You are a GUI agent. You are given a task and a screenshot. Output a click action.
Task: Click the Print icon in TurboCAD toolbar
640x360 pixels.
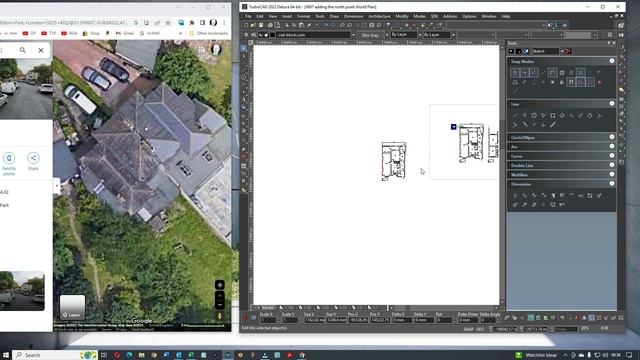(270, 25)
